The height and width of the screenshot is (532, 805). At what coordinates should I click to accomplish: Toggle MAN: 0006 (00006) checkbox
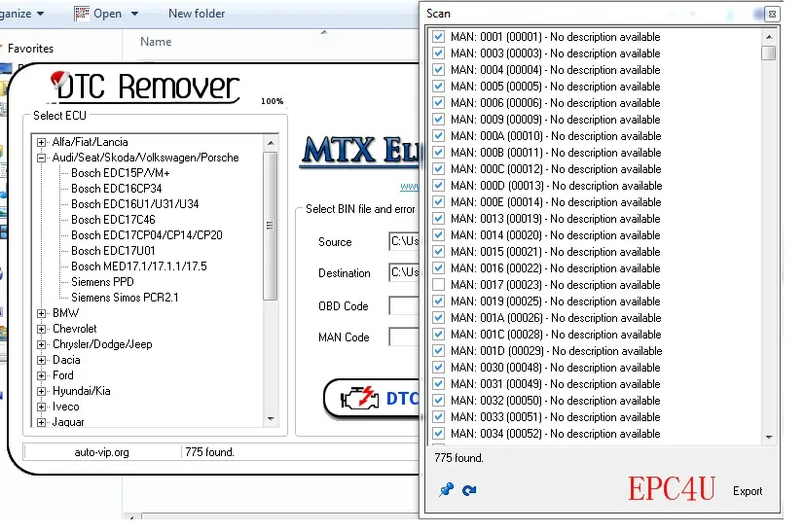click(438, 102)
